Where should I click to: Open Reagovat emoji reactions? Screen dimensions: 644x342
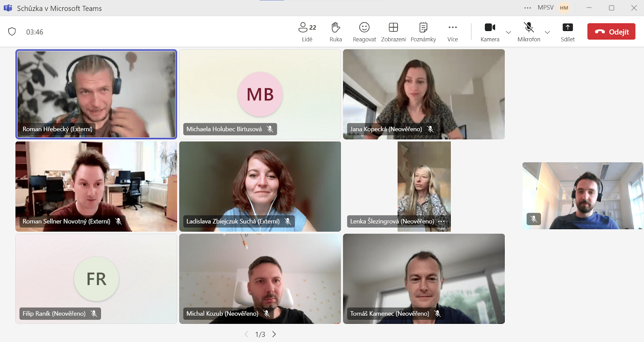pos(364,32)
